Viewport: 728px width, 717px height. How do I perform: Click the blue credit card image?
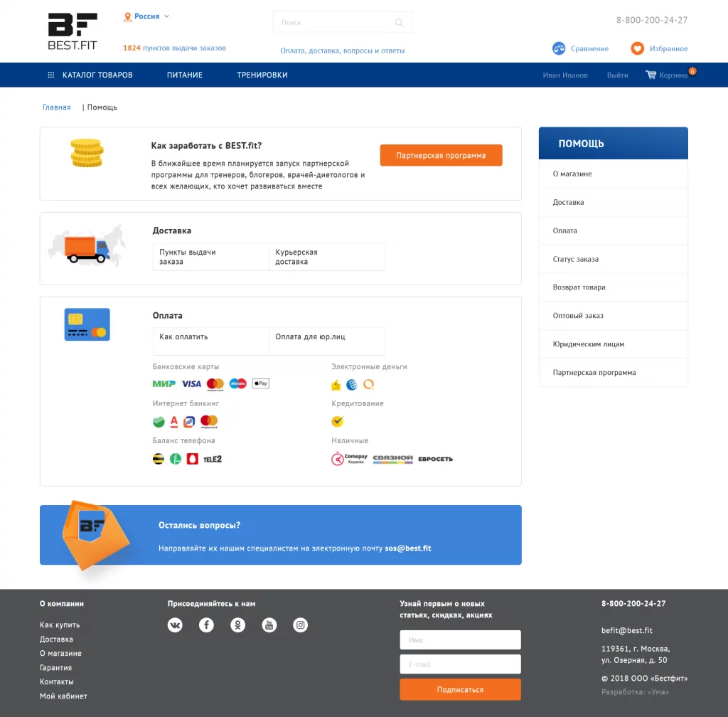87,324
